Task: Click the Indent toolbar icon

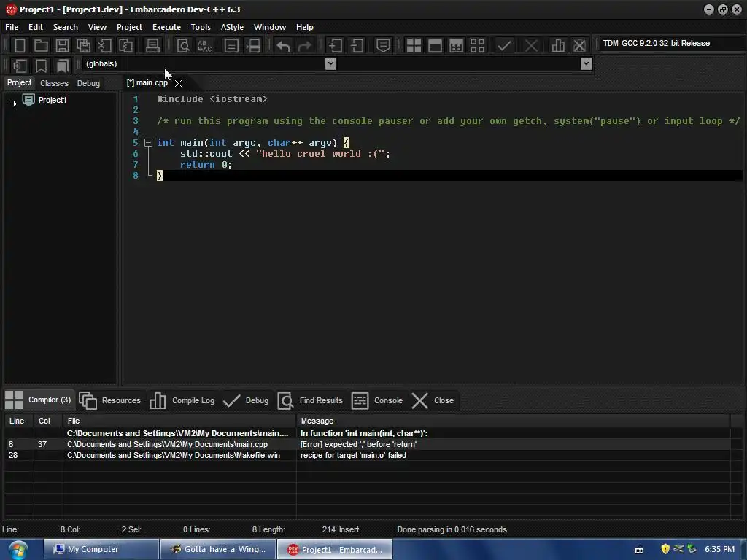Action: pyautogui.click(x=336, y=46)
